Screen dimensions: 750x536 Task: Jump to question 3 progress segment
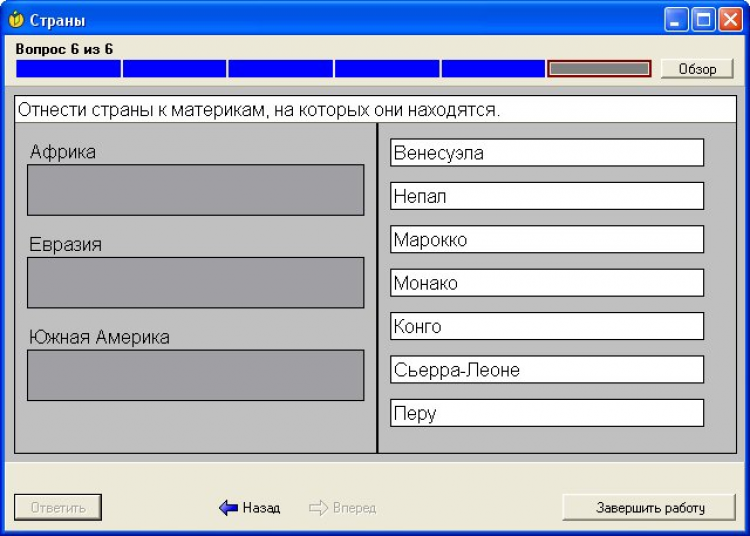(281, 69)
